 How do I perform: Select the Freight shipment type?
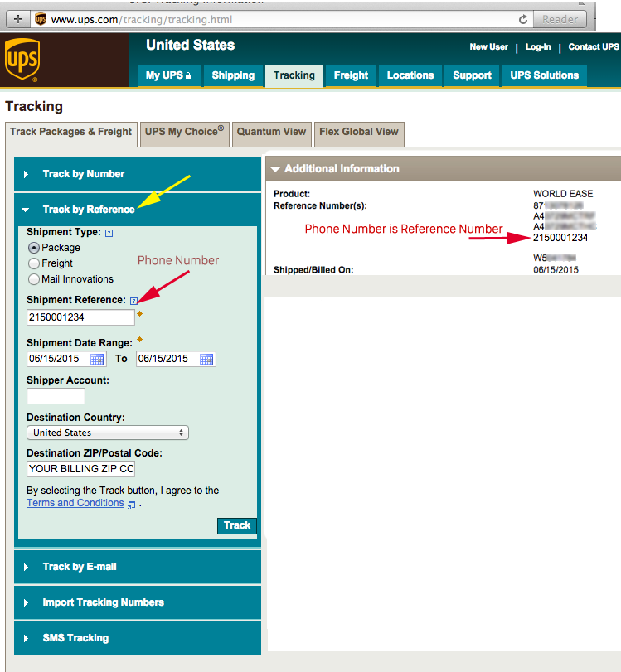coord(34,263)
